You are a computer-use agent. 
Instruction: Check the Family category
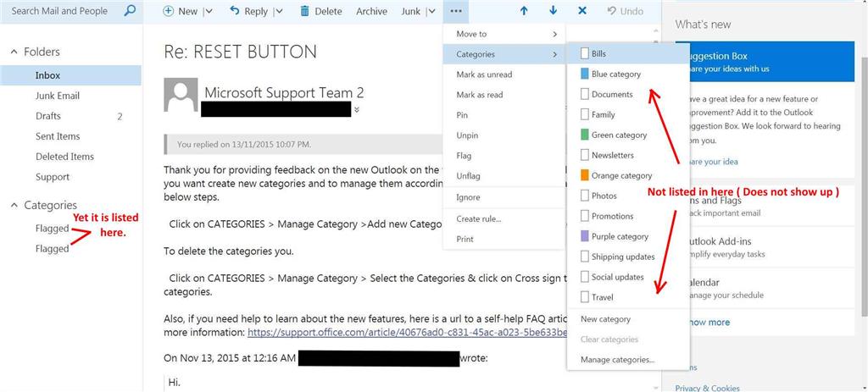(585, 114)
